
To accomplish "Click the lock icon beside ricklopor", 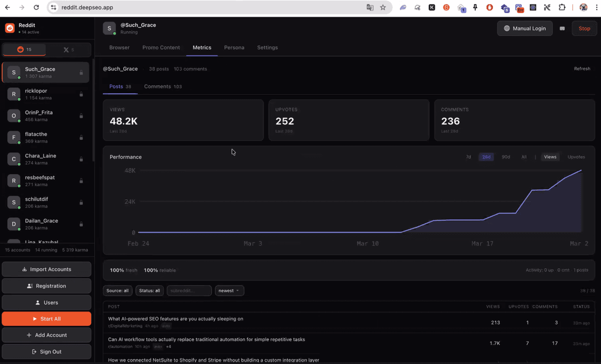I will 81,94.
